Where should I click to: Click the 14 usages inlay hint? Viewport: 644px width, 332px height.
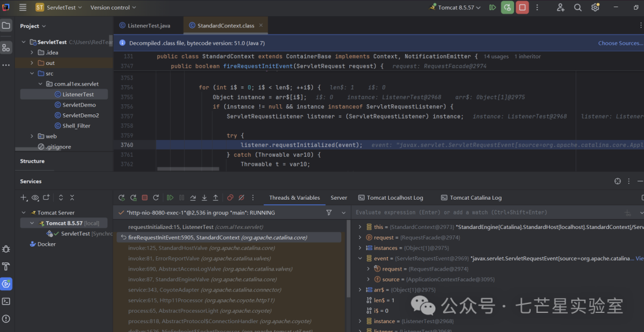coord(496,57)
